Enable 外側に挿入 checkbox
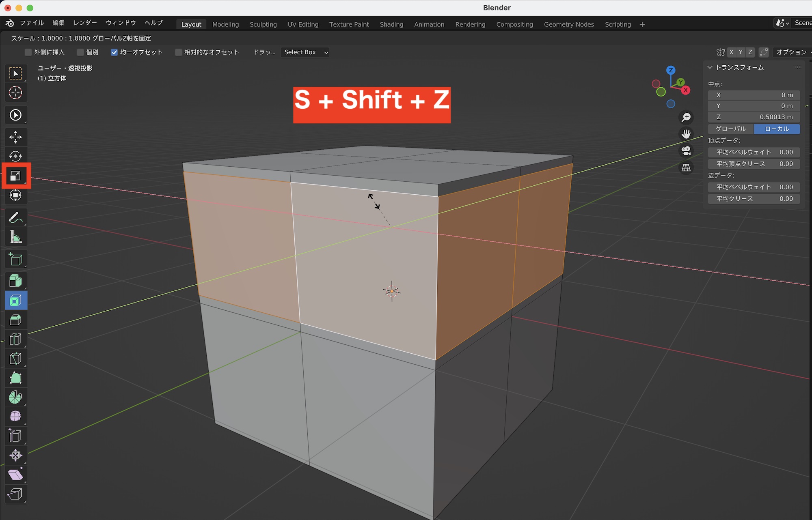812x520 pixels. (x=28, y=52)
